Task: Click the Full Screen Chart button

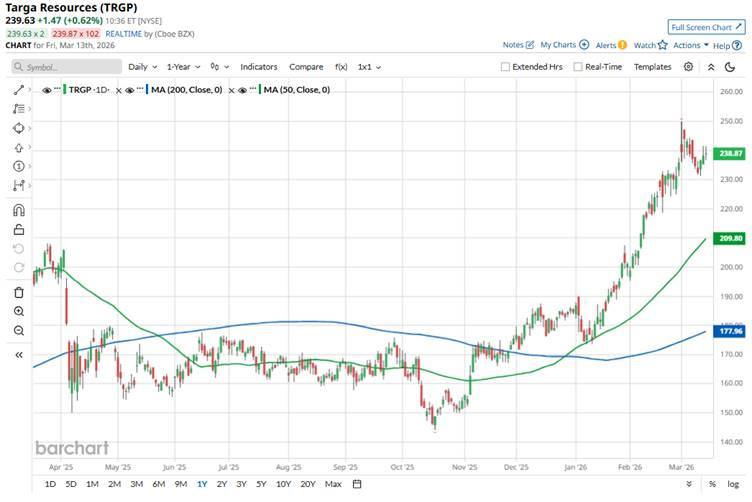Action: tap(705, 26)
